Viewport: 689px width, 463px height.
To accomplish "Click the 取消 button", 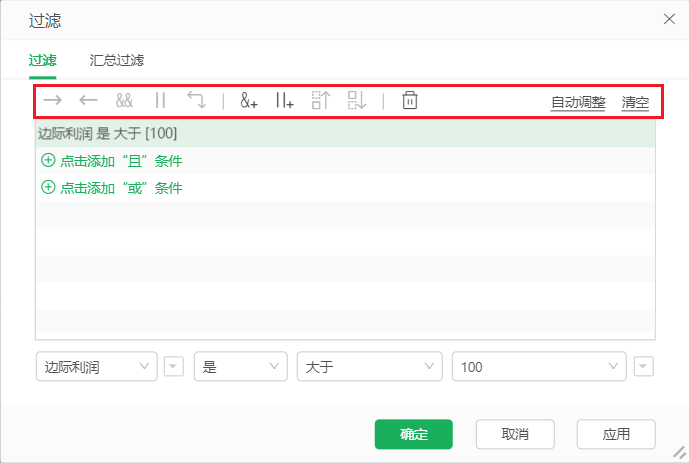I will 515,434.
